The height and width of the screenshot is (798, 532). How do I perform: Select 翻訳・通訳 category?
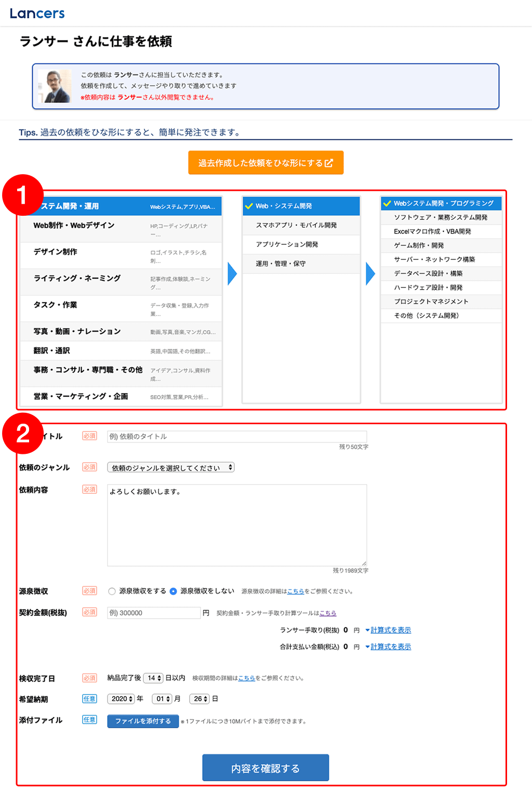coord(121,350)
